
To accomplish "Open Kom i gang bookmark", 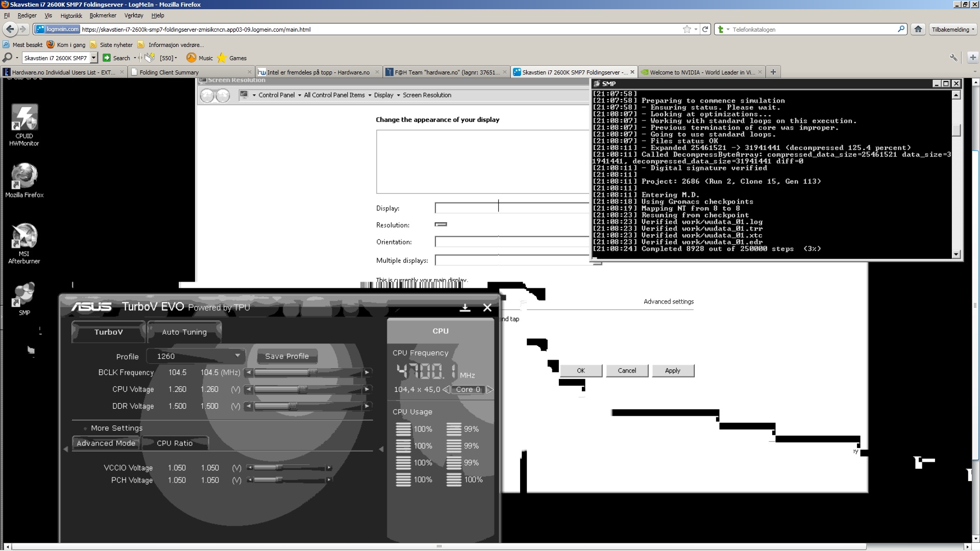I will point(66,45).
